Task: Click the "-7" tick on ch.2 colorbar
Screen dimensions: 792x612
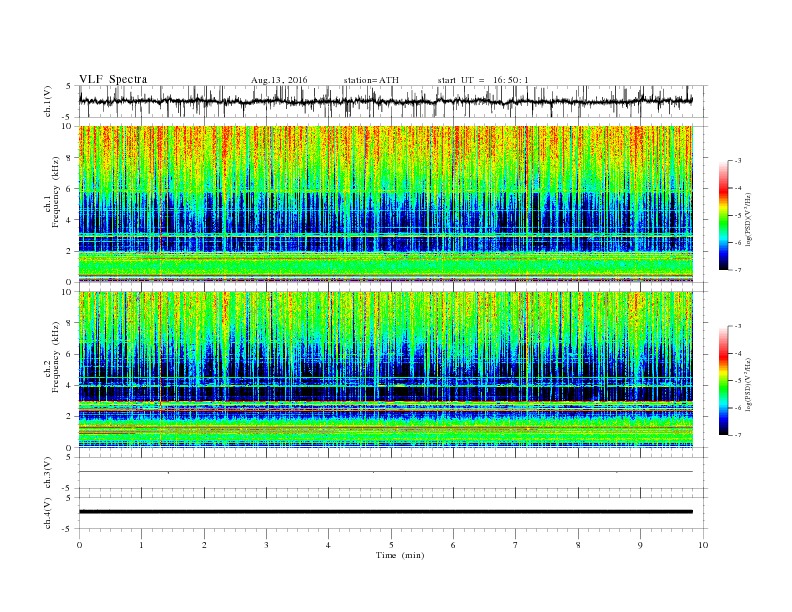Action: pos(738,435)
